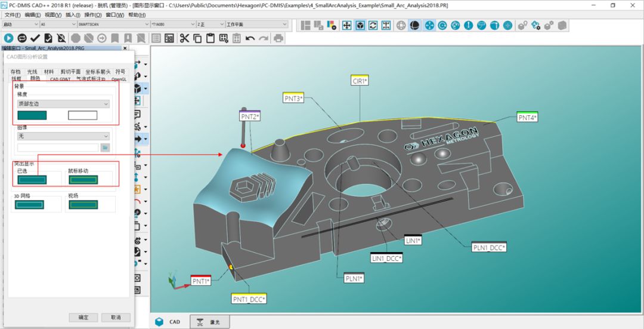Click the folder browse icon in image section
This screenshot has width=644, height=329.
click(x=105, y=147)
